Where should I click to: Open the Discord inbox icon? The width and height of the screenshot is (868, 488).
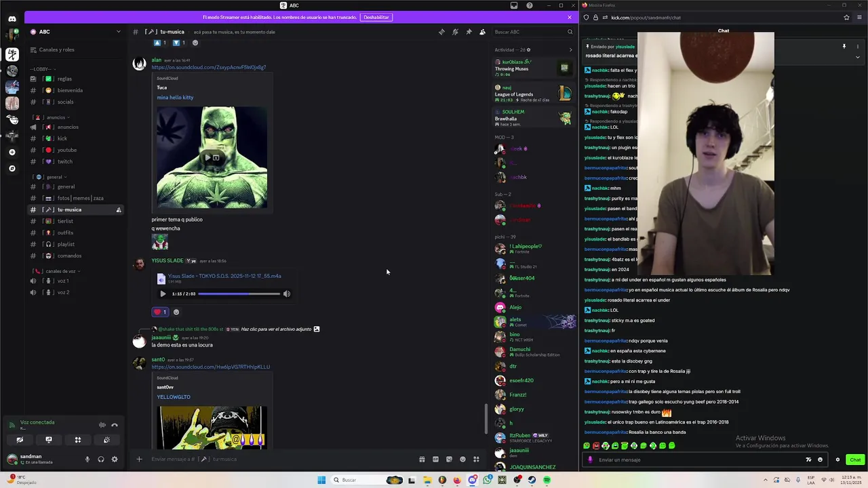(x=514, y=5)
